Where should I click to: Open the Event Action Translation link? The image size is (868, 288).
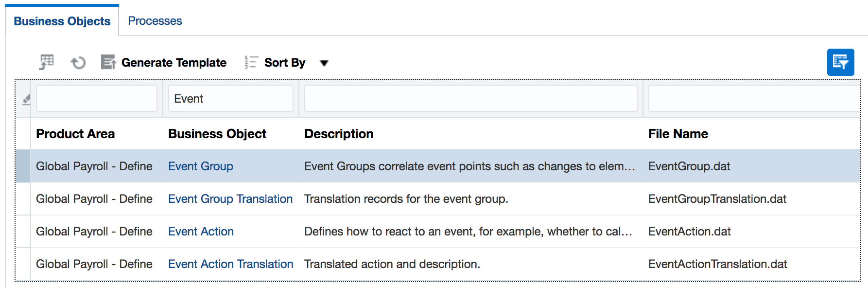(230, 264)
